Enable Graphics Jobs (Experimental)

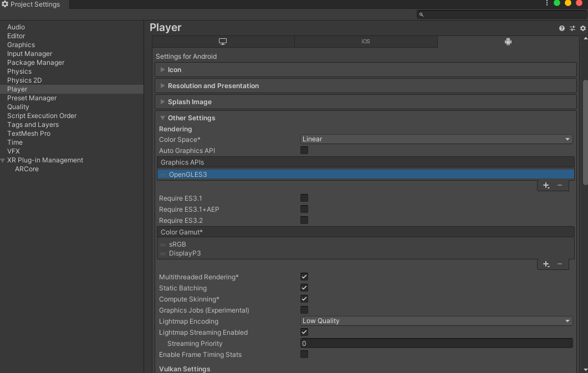coord(304,310)
